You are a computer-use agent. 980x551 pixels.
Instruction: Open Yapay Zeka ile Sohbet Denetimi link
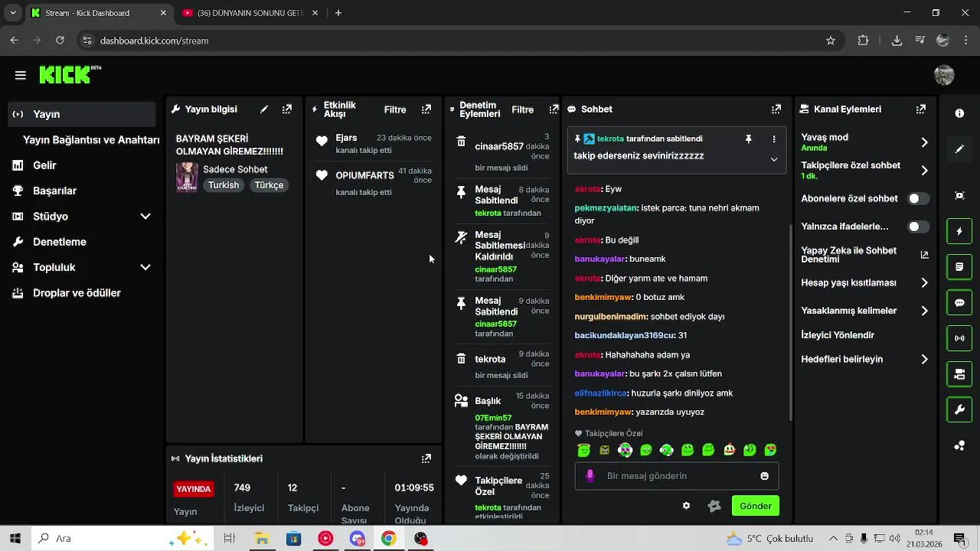click(865, 255)
